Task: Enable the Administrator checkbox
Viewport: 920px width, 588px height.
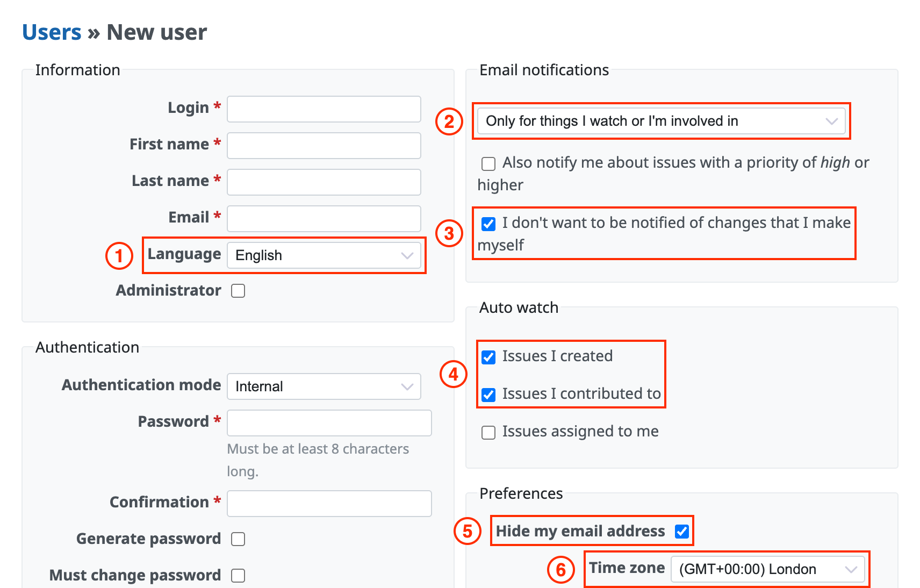Action: 238,291
